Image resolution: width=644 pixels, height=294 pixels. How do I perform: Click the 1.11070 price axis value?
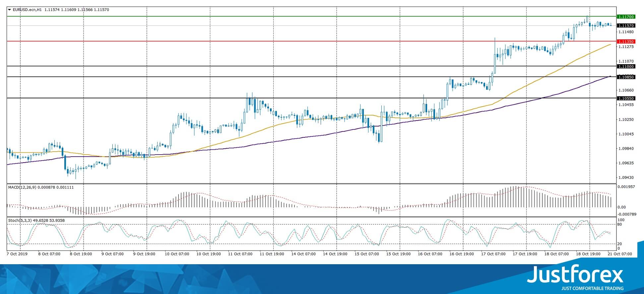pos(626,61)
